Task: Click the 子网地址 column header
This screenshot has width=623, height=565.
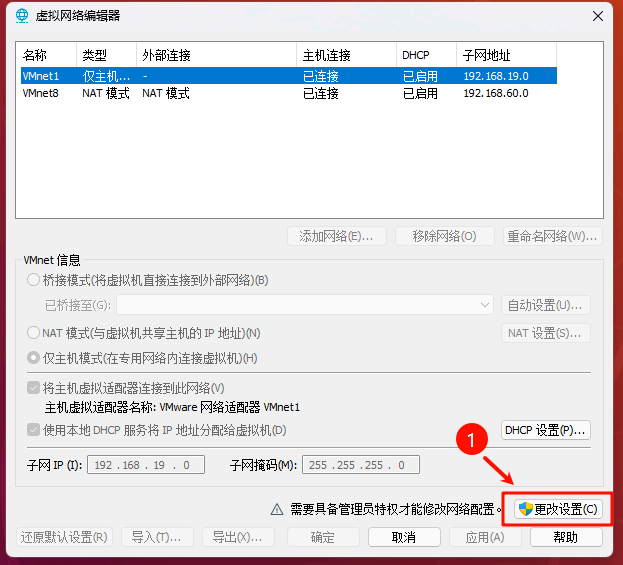Action: tap(507, 55)
